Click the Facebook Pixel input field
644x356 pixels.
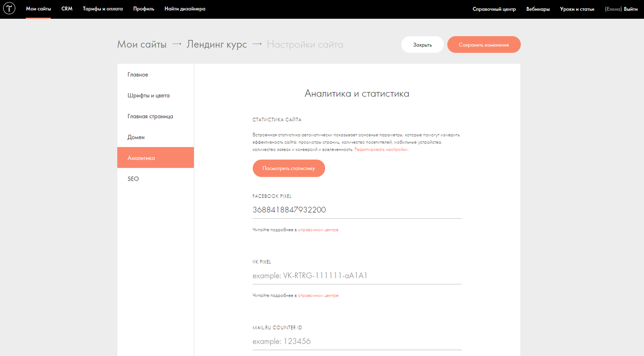coord(357,210)
